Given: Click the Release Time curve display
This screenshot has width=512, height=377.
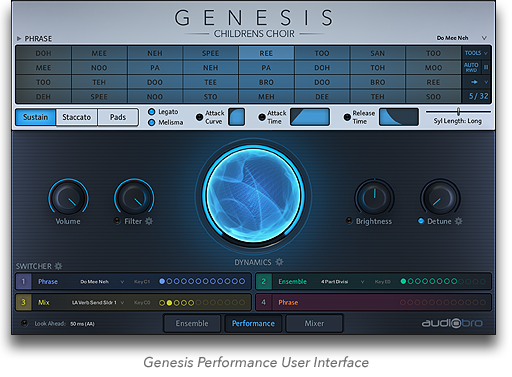Looking at the screenshot, I should coord(399,117).
